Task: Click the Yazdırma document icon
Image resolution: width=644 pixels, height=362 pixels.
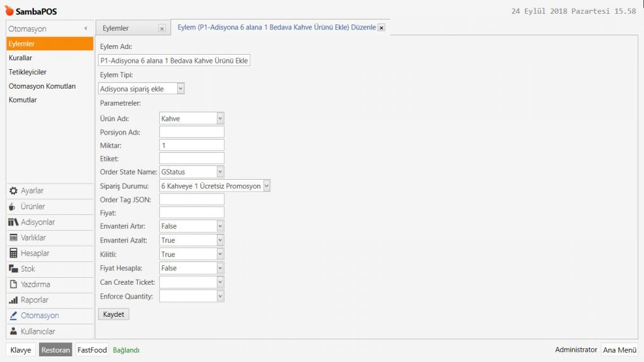Action: (x=13, y=285)
